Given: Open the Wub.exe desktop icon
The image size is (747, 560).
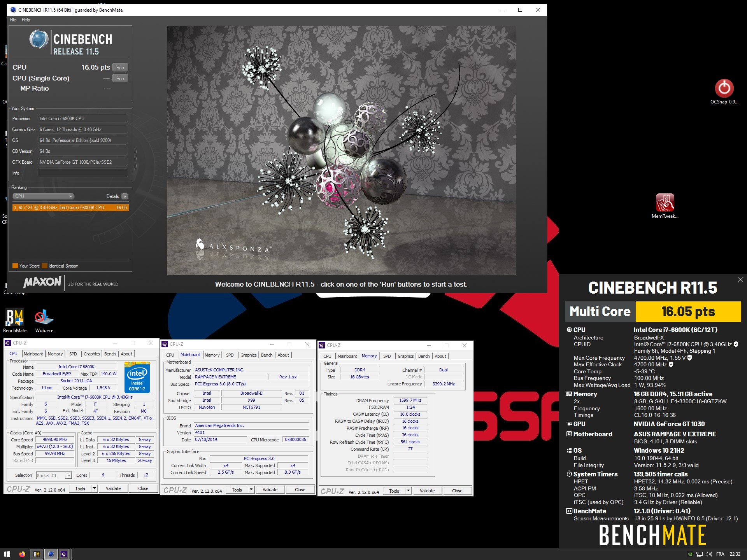Looking at the screenshot, I should tap(44, 321).
